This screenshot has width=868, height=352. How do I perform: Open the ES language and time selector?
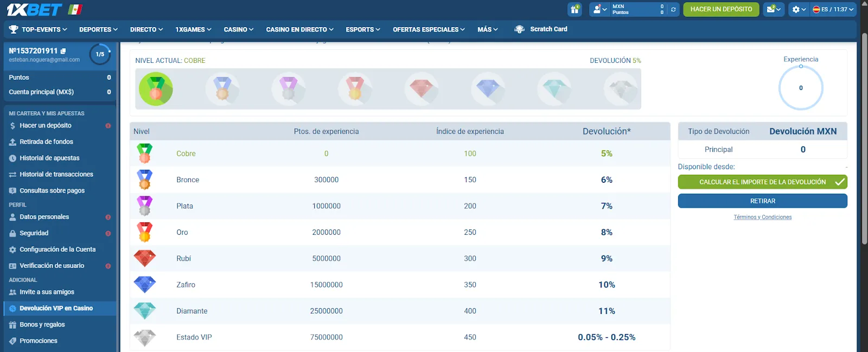[833, 9]
